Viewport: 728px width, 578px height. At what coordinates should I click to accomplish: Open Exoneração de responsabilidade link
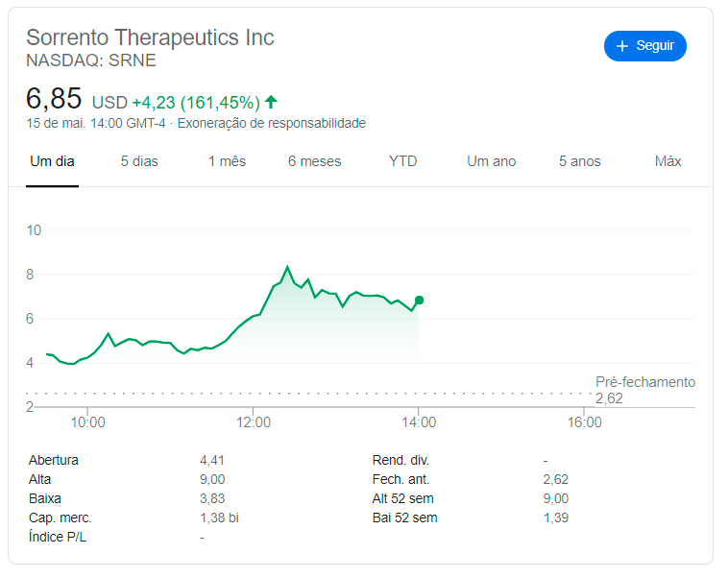click(272, 124)
